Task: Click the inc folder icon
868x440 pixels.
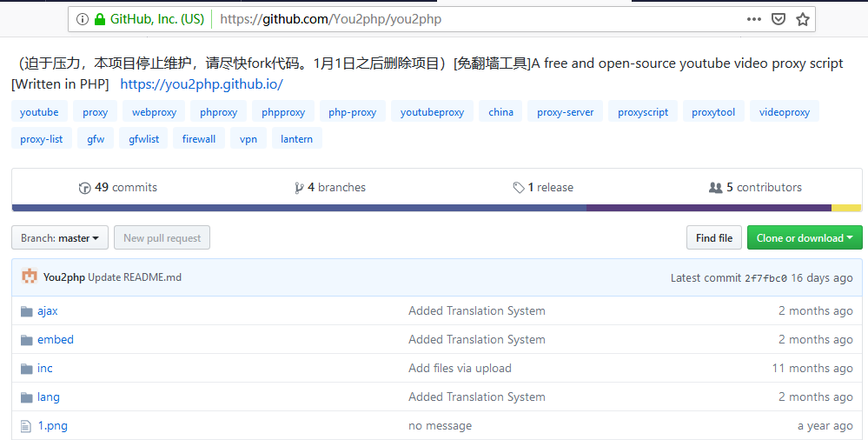Action: point(27,369)
